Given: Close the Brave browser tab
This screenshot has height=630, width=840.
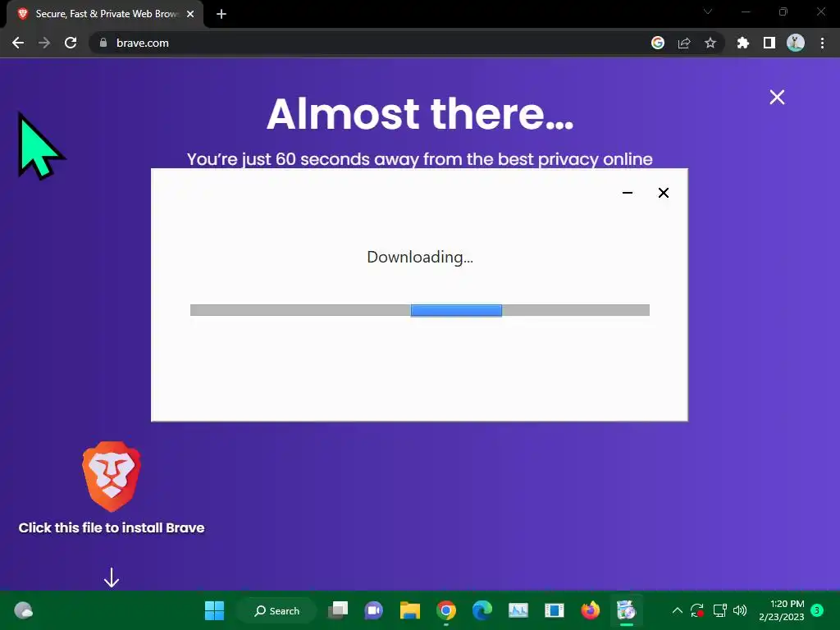Looking at the screenshot, I should (190, 14).
